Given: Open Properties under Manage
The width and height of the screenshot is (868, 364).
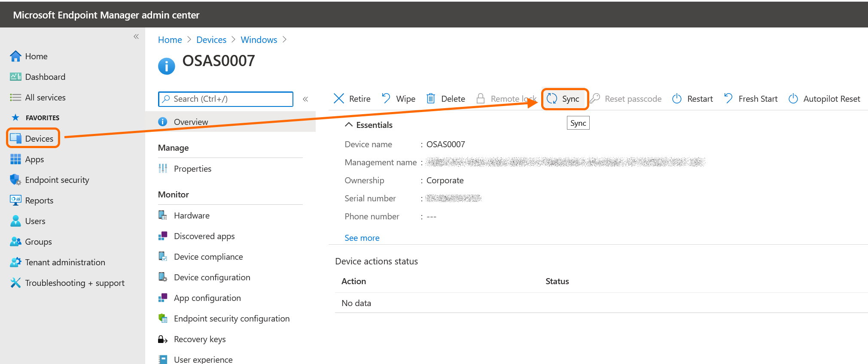Looking at the screenshot, I should (x=192, y=169).
